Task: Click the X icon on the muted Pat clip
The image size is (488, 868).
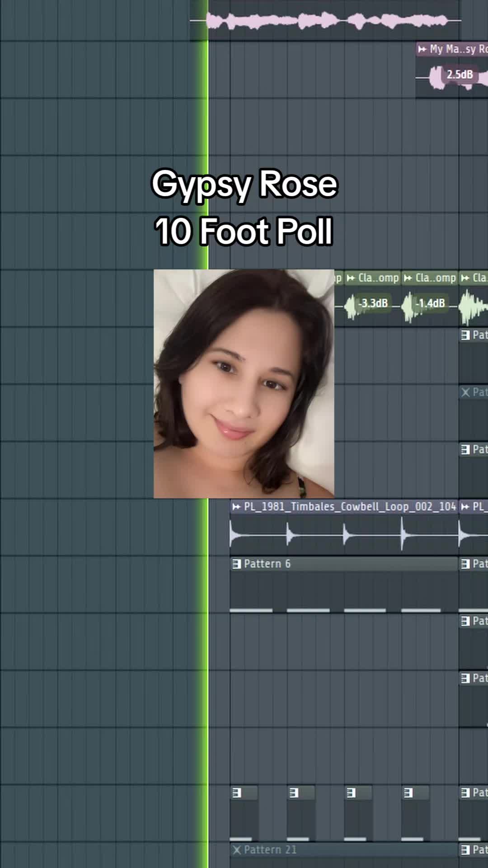Action: 465,392
